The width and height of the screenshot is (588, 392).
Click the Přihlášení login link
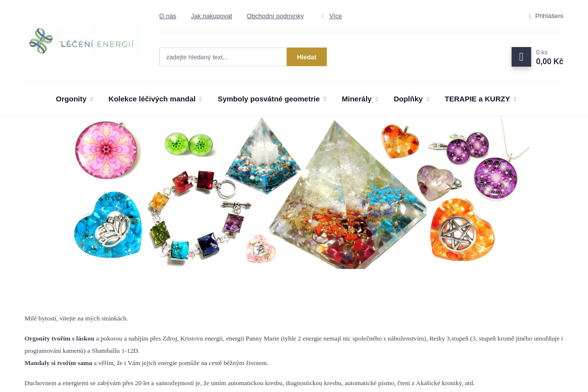tap(549, 16)
